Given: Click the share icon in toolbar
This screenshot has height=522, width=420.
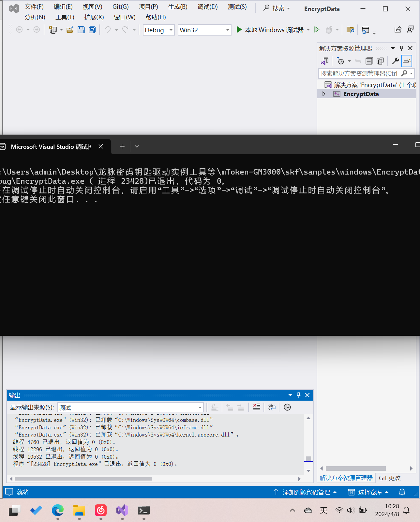Looking at the screenshot, I should coord(398,30).
